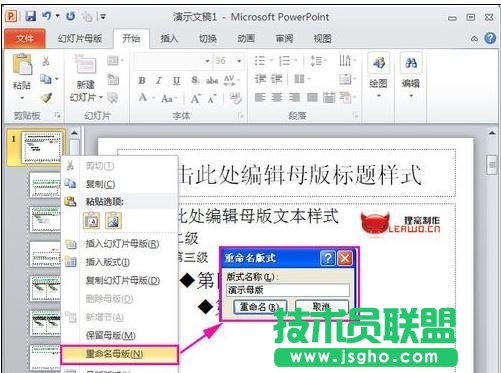Switch to the 审阅 ribbon tab
This screenshot has height=373, width=501.
(284, 39)
